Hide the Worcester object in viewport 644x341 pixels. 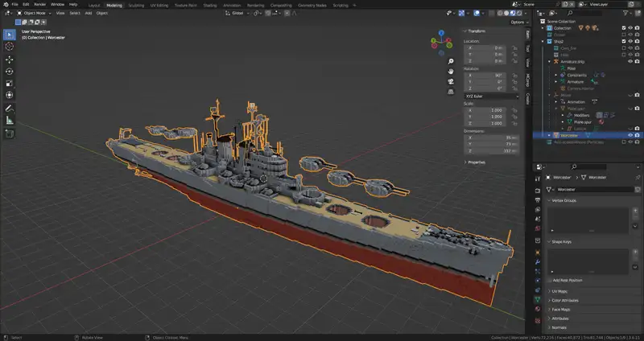pos(630,135)
